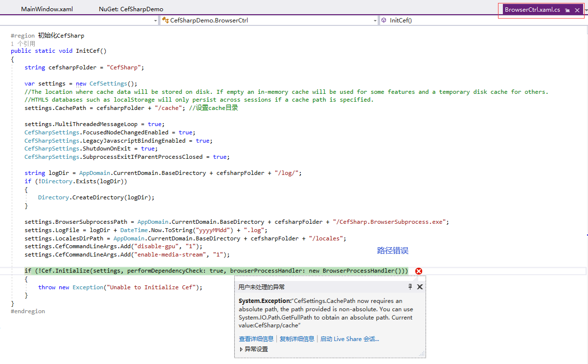Pin the BrowserCtrl.xaml.cs tab
Image resolution: width=588 pixels, height=364 pixels.
[567, 10]
